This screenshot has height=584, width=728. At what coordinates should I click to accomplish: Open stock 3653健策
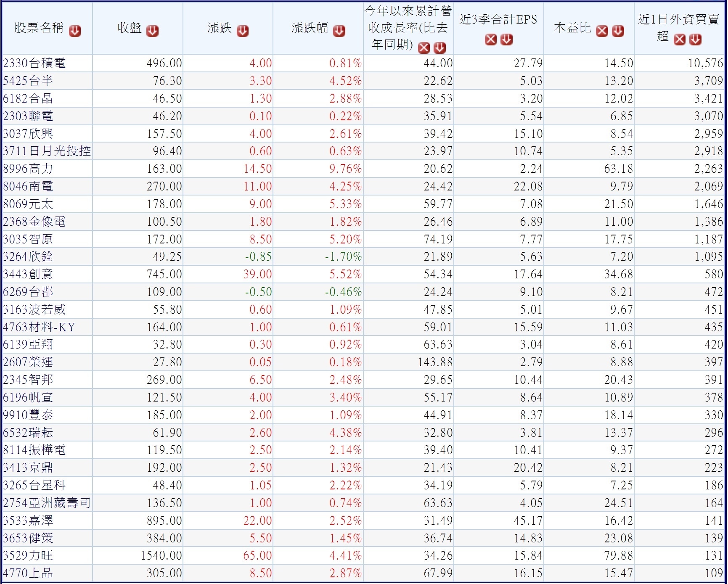pos(28,538)
